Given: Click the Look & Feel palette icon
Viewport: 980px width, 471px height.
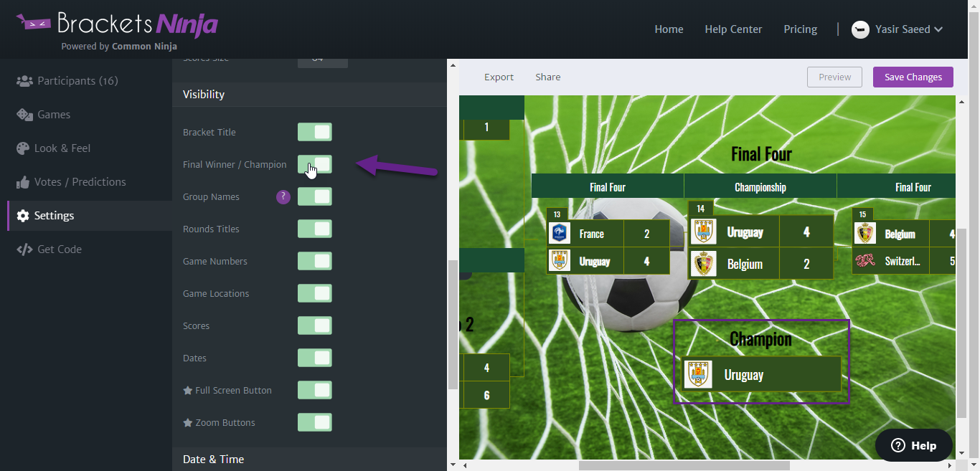Looking at the screenshot, I should (22, 148).
